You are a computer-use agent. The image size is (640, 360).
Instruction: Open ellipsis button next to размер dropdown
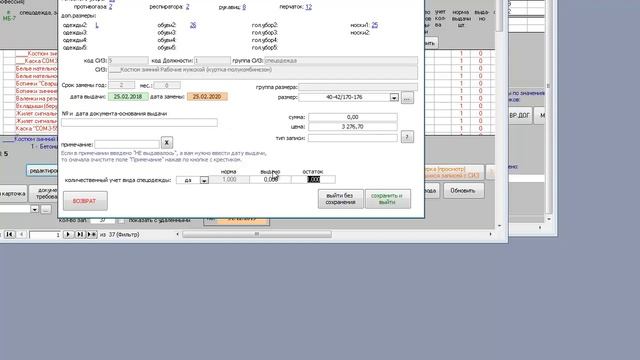coord(407,98)
